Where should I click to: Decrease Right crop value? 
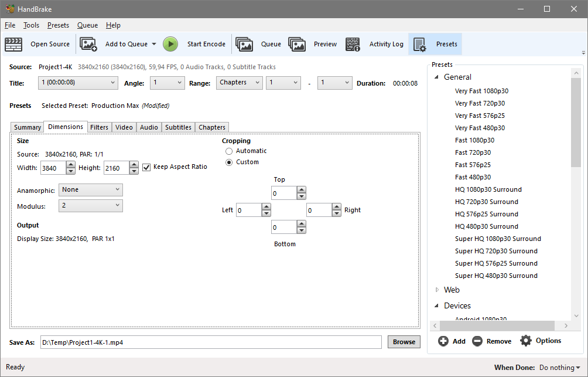(x=337, y=213)
